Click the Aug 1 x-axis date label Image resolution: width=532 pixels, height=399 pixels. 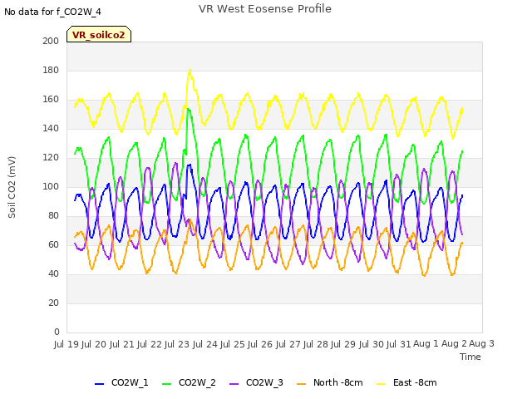point(426,344)
